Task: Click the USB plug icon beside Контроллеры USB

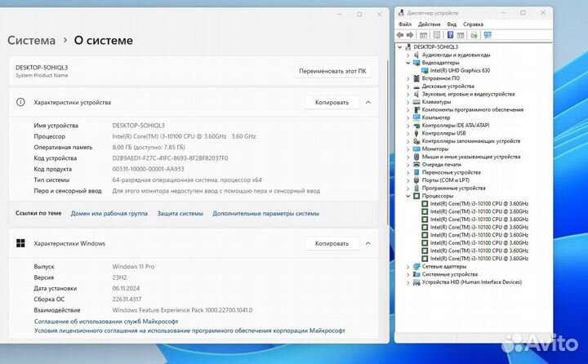Action: [416, 133]
